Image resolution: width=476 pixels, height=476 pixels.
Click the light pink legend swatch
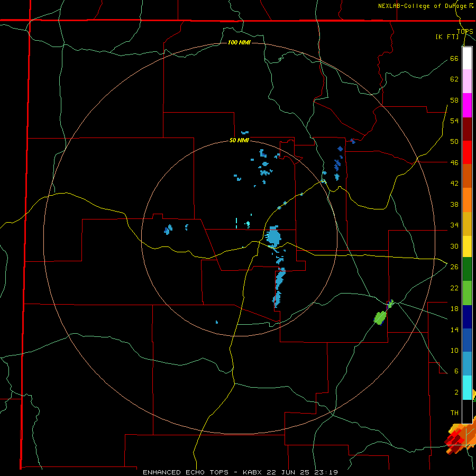[x=467, y=81]
